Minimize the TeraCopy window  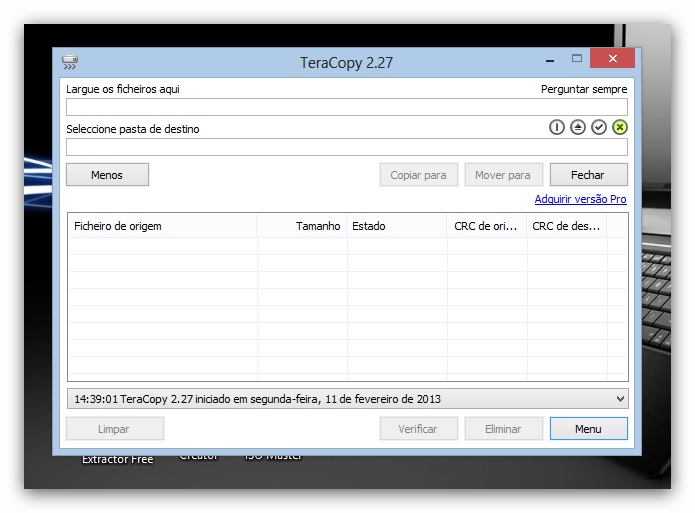[x=550, y=59]
